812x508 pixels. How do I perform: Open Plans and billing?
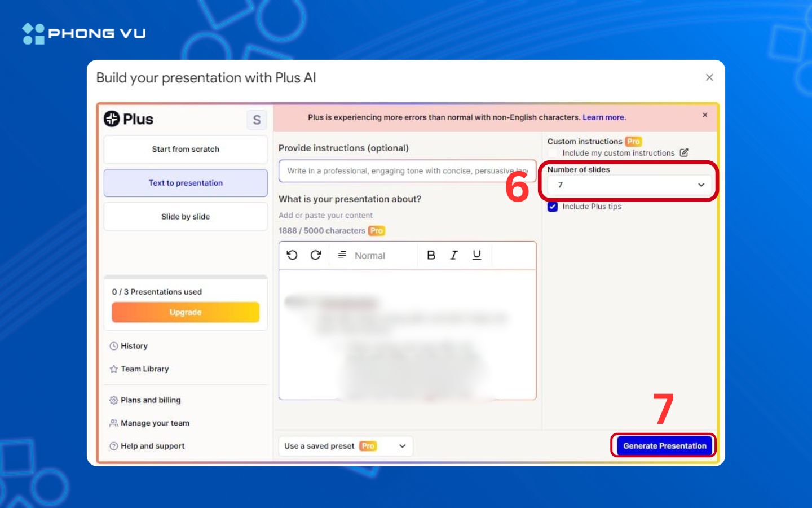[145, 400]
